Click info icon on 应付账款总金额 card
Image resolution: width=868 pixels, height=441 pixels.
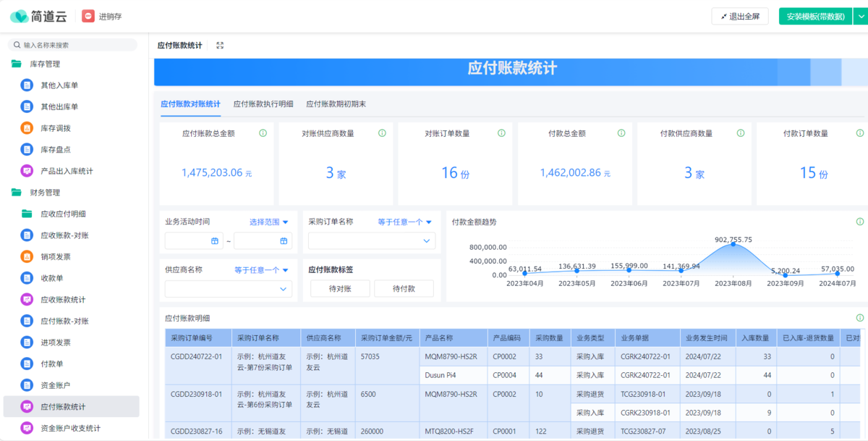point(263,133)
